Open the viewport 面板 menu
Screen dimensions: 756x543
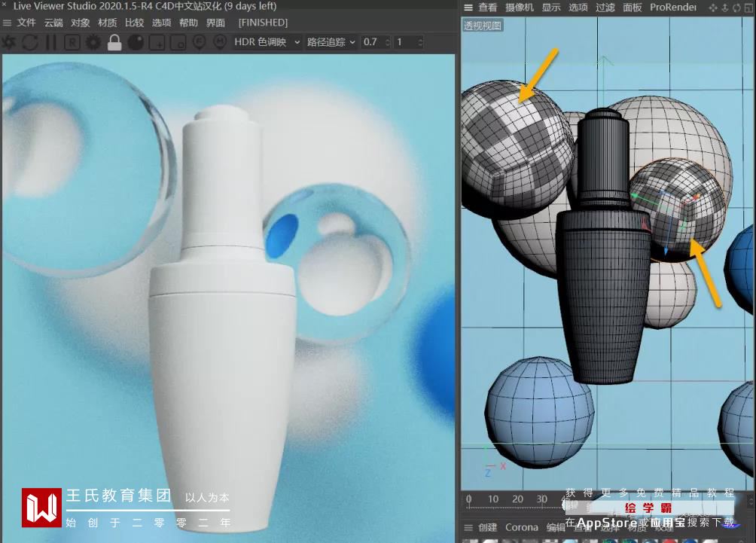click(x=632, y=8)
